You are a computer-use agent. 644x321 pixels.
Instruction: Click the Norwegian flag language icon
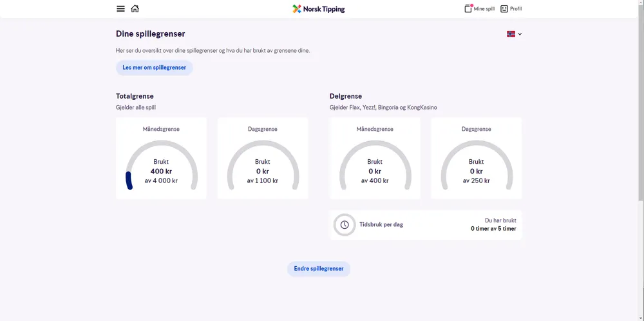pyautogui.click(x=511, y=34)
